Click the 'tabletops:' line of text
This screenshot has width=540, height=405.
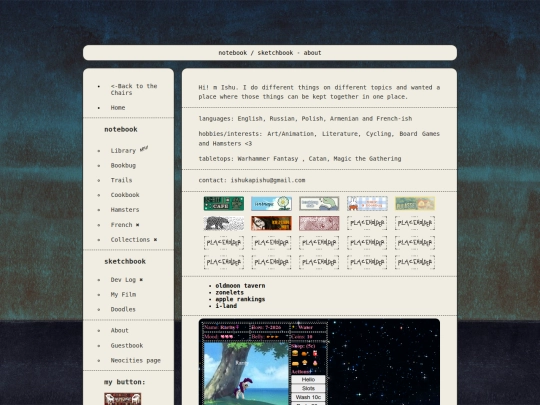[x=300, y=159]
